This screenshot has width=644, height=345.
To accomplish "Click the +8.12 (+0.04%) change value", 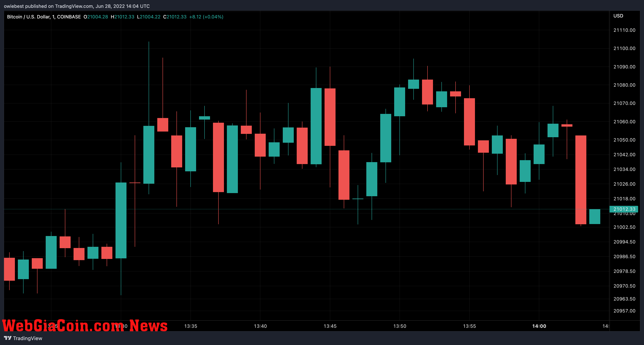I will (x=206, y=17).
